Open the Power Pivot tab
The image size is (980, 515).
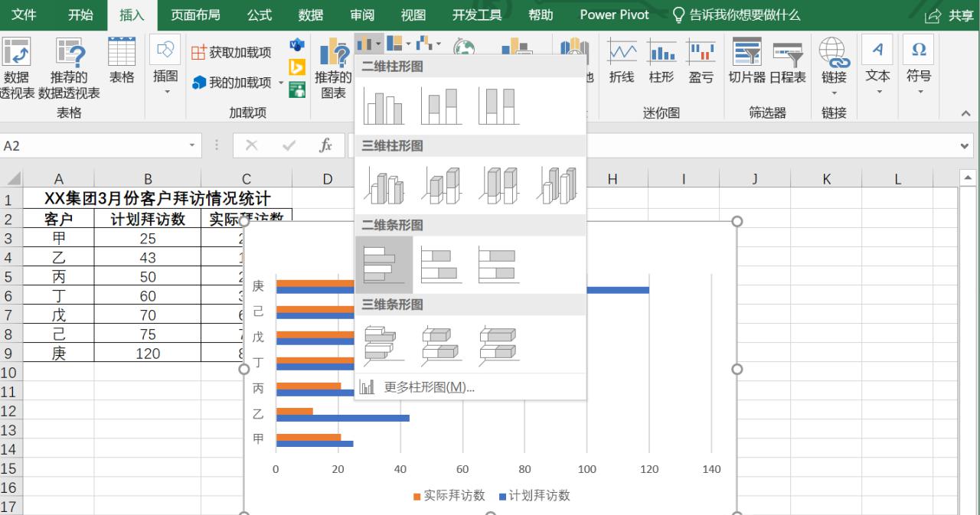[x=614, y=15]
